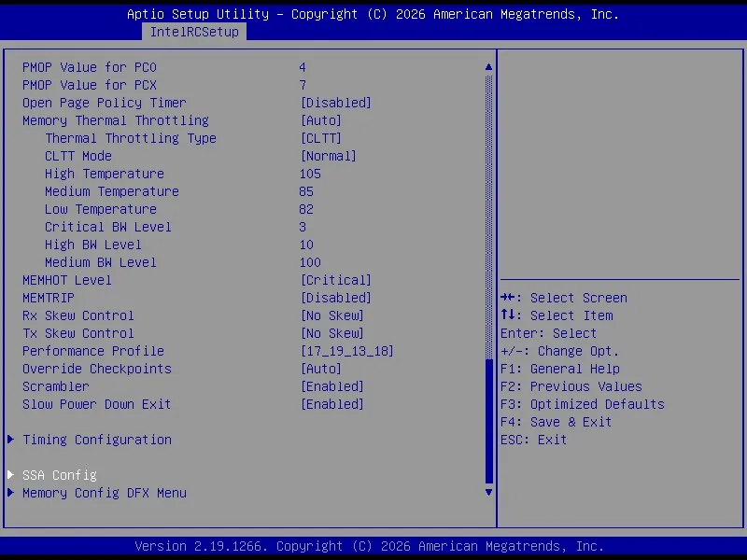
Task: Open Memory Config DFX Menu
Action: 105,493
